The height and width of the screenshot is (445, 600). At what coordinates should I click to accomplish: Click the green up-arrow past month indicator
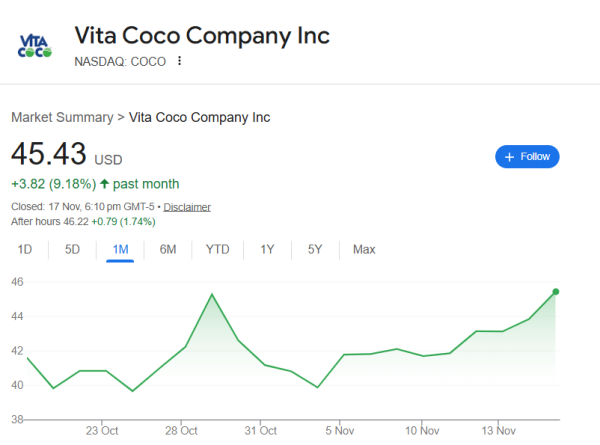tap(104, 184)
